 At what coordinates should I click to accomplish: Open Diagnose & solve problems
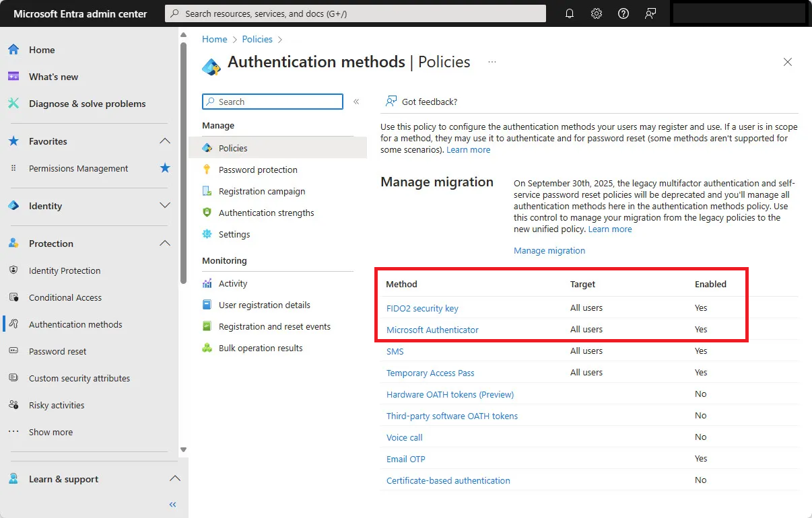pyautogui.click(x=86, y=103)
